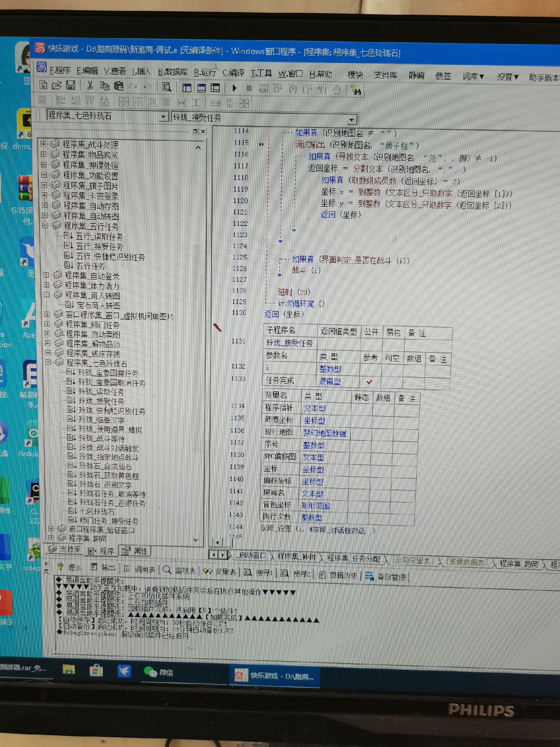Open the C.编译 menu
This screenshot has height=747, width=560.
coord(233,73)
